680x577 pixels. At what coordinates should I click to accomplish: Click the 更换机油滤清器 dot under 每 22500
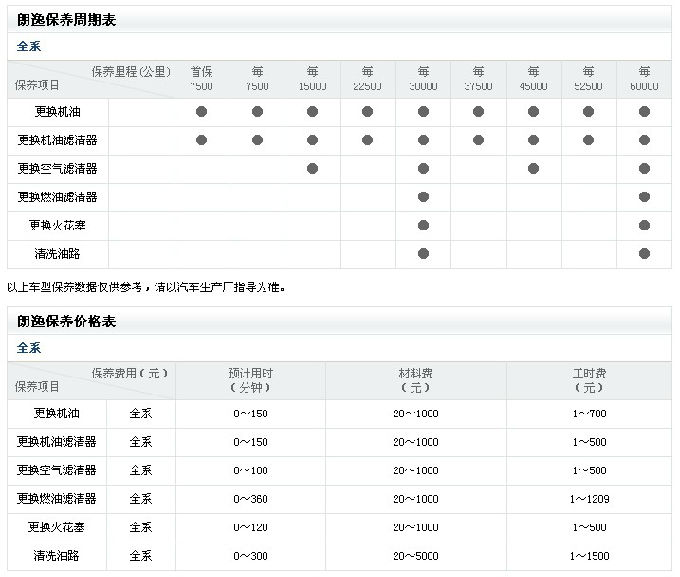(x=367, y=140)
